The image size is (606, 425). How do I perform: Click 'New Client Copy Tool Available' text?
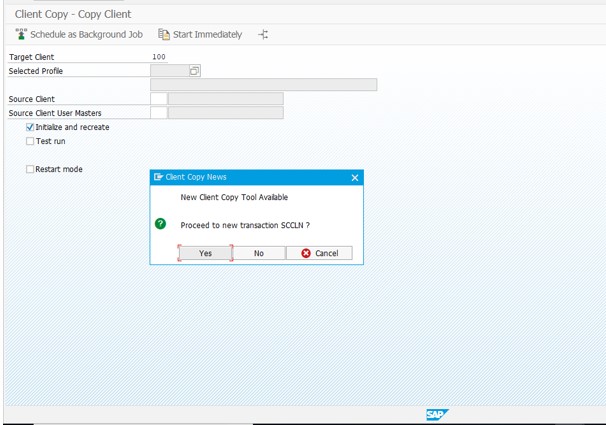[x=234, y=197]
